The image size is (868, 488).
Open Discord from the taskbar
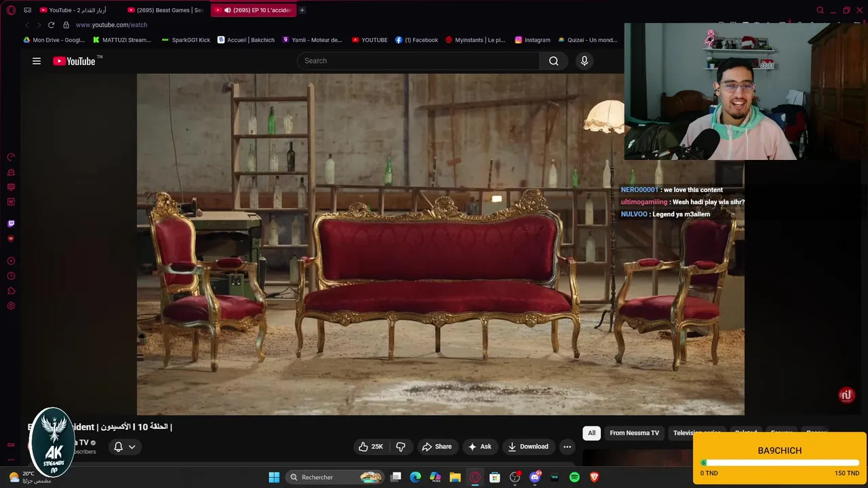(x=535, y=477)
